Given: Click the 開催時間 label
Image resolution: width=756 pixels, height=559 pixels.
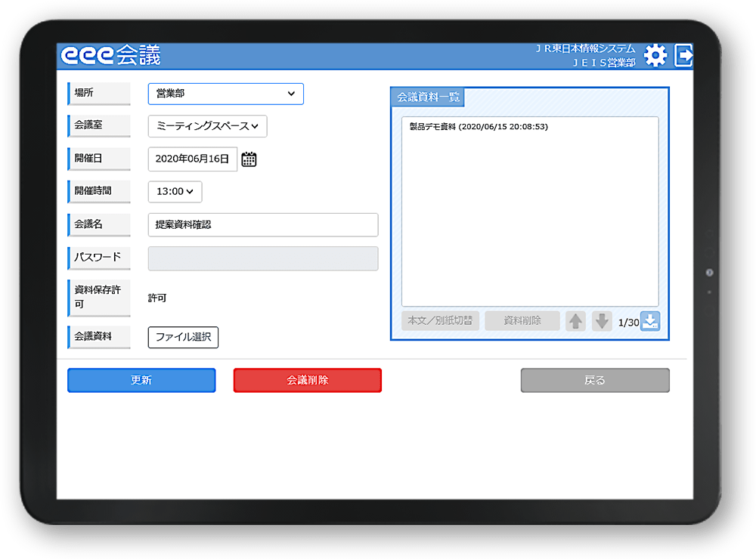Looking at the screenshot, I should tap(99, 191).
